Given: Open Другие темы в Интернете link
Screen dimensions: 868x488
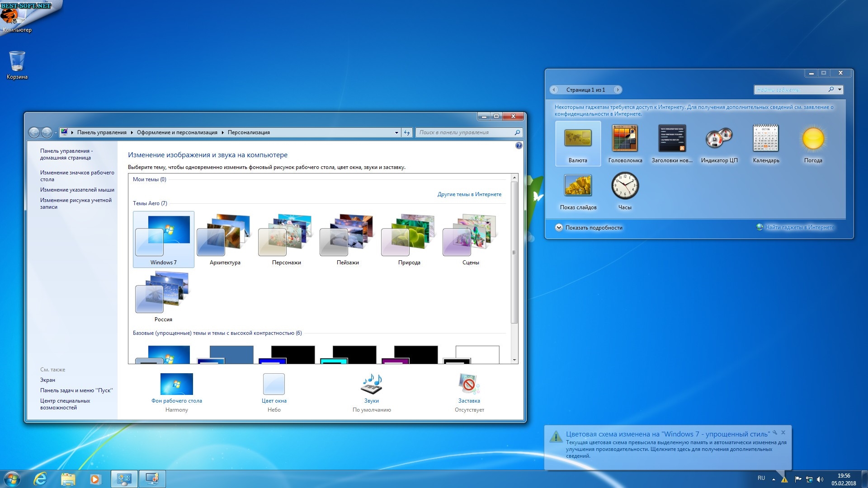Looking at the screenshot, I should tap(469, 194).
